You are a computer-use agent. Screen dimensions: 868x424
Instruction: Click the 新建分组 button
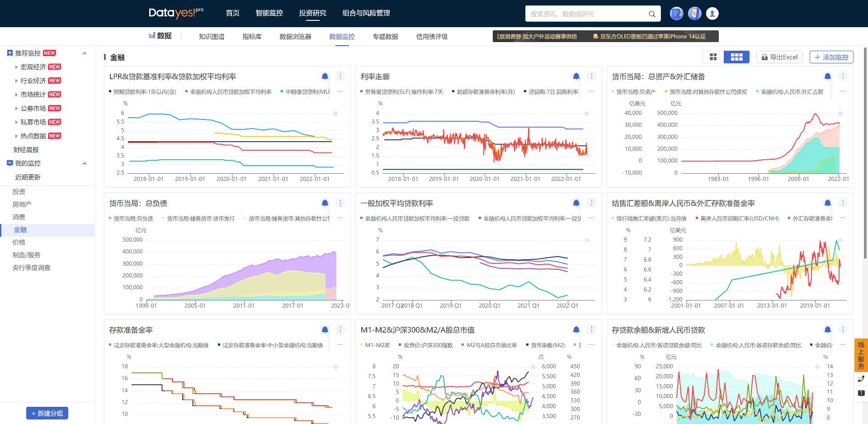coord(47,413)
